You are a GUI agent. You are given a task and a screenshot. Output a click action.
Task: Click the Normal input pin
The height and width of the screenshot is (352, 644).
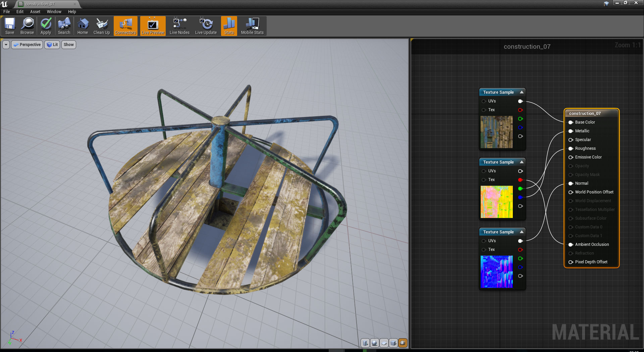(x=571, y=183)
